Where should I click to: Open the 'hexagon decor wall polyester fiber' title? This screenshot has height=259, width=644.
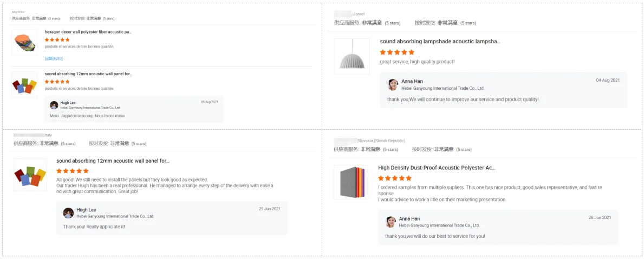point(88,32)
